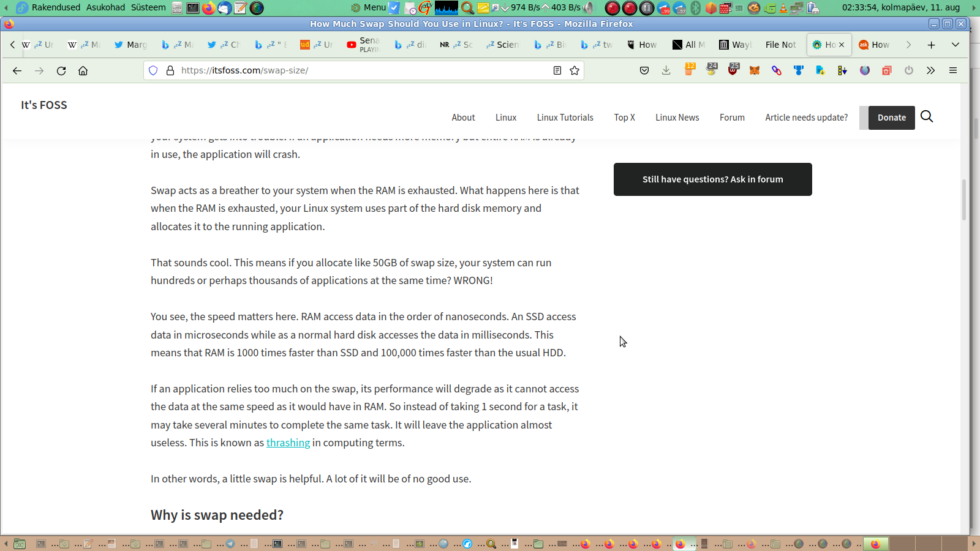Image resolution: width=980 pixels, height=551 pixels.
Task: Open the Top X navigation link
Action: click(625, 118)
